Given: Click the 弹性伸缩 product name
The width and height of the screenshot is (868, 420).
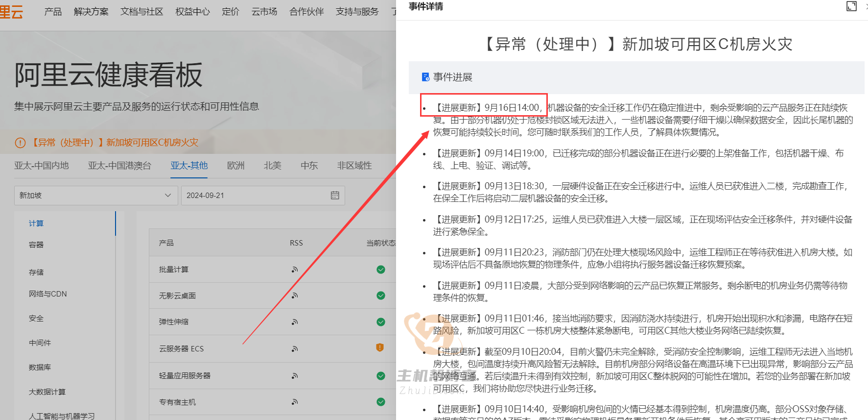Looking at the screenshot, I should [x=174, y=322].
